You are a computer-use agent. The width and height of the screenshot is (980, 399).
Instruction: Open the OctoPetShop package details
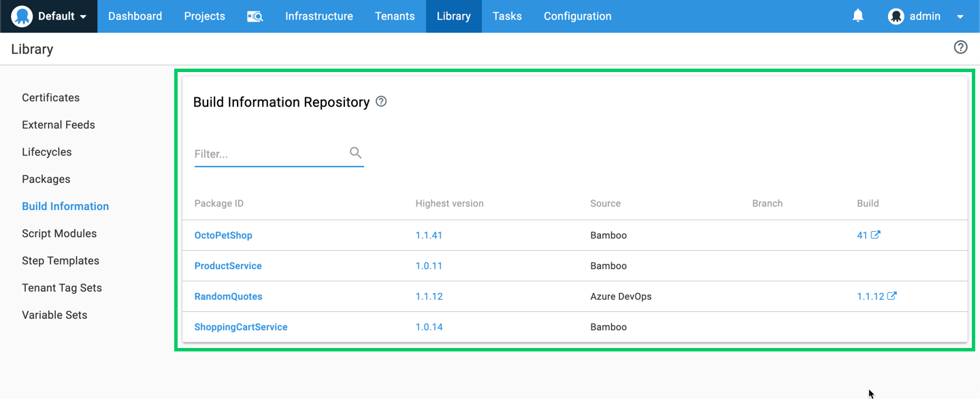pos(223,235)
